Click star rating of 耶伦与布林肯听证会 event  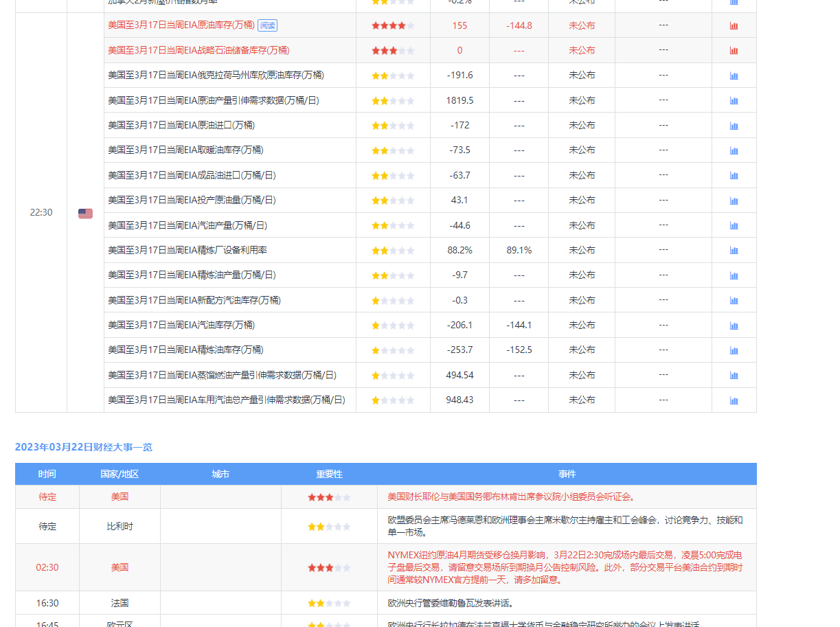point(329,497)
